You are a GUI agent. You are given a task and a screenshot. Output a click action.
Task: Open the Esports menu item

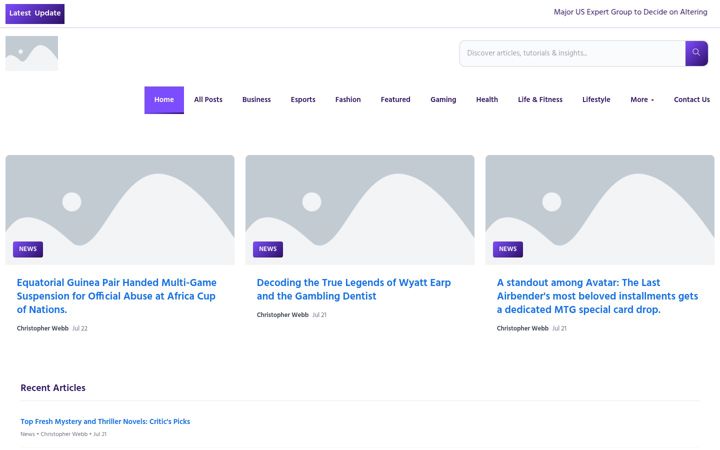click(x=303, y=100)
